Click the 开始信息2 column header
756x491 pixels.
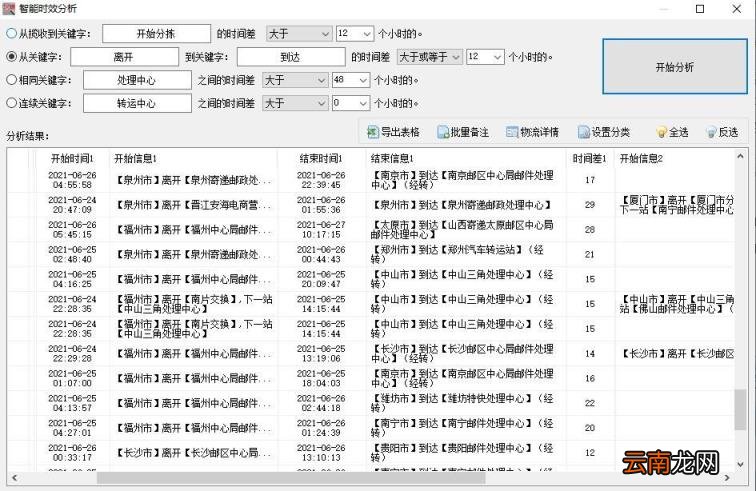675,158
